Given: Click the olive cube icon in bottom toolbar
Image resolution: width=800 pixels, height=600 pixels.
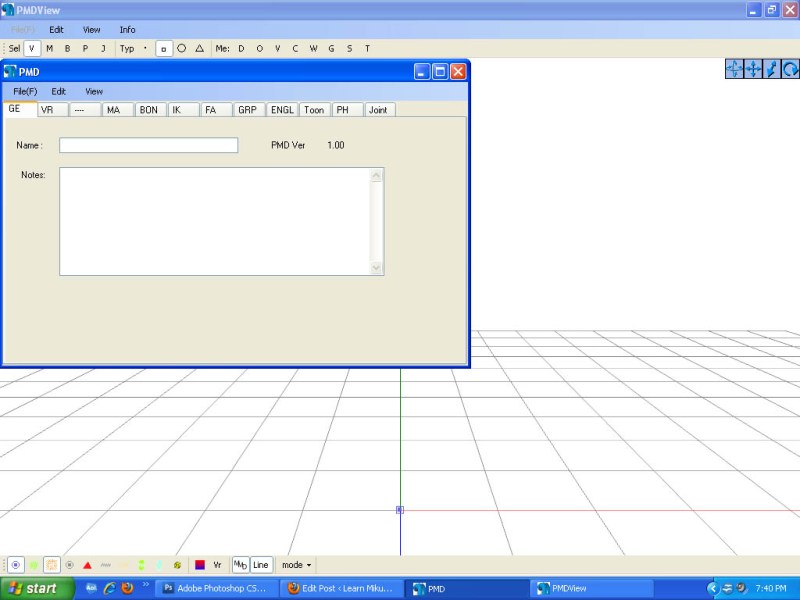Looking at the screenshot, I should pos(177,565).
